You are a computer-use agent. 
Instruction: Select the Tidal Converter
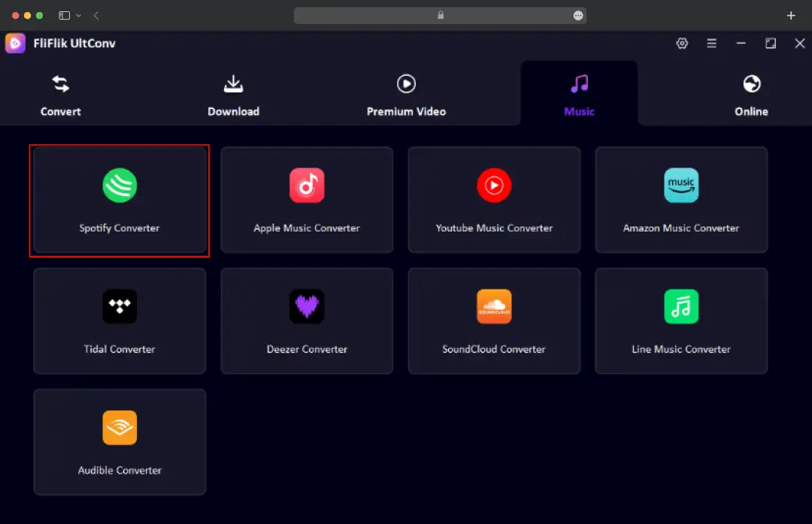[x=120, y=321]
